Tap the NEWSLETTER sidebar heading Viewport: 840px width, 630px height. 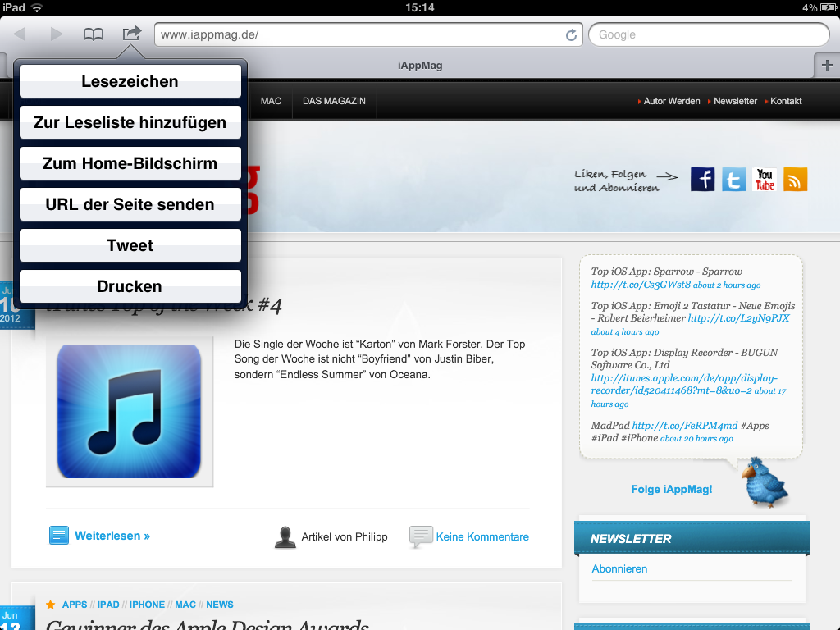[631, 539]
